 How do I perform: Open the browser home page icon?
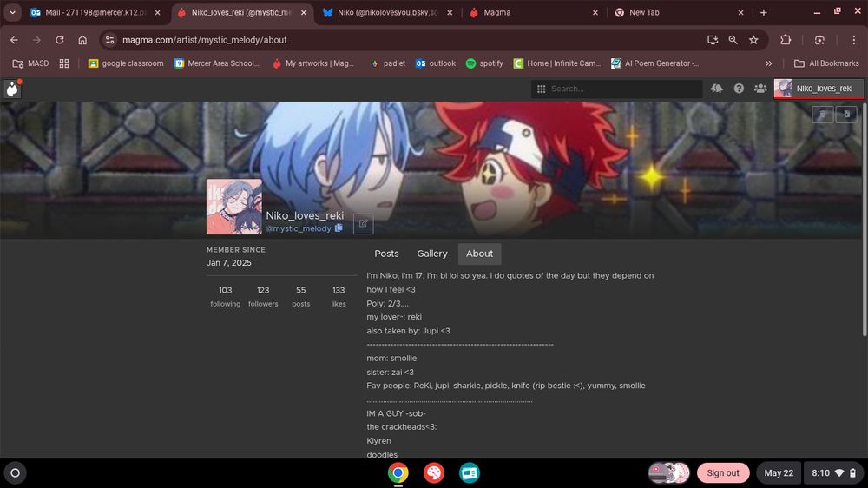[82, 40]
